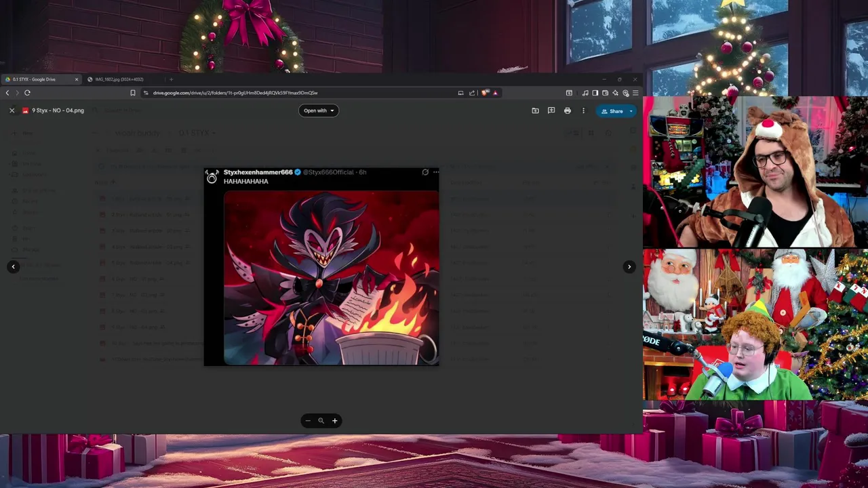
Task: Close the Drive image preview with the X
Action: (12, 110)
